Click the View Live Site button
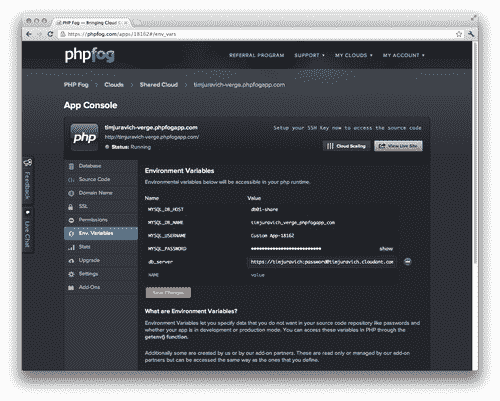The image size is (500, 401). [x=398, y=146]
